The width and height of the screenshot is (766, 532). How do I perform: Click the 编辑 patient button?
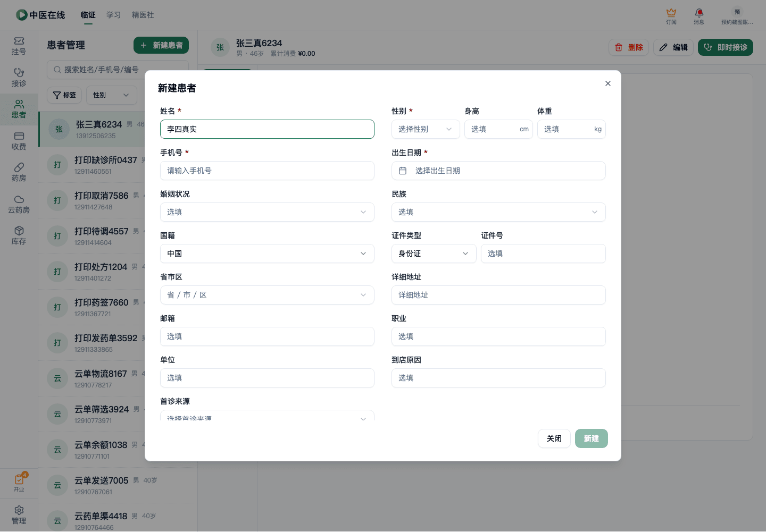click(673, 47)
